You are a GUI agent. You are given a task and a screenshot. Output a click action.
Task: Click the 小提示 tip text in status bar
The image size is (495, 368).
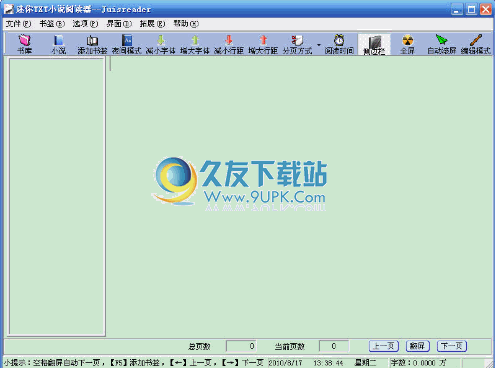pos(133,363)
